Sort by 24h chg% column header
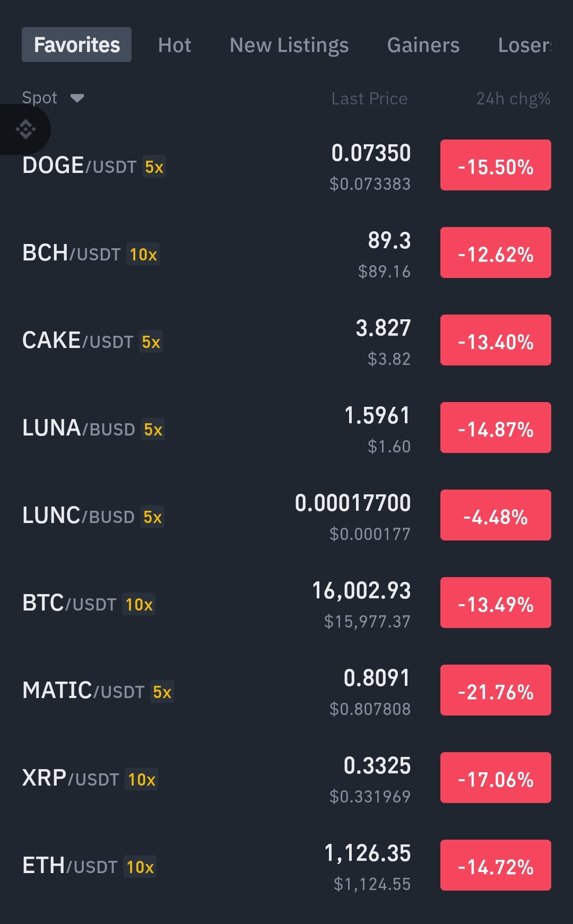573x924 pixels. (513, 99)
